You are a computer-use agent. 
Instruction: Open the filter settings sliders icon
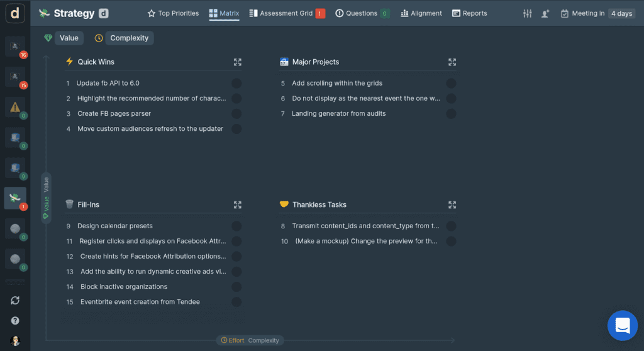[528, 13]
